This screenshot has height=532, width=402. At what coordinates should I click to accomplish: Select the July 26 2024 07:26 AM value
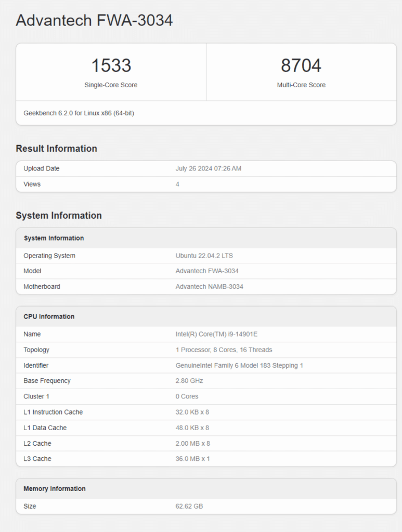point(209,168)
